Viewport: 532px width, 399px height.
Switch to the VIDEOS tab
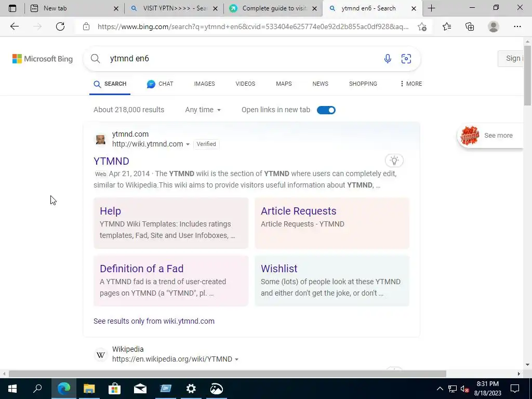coord(245,84)
